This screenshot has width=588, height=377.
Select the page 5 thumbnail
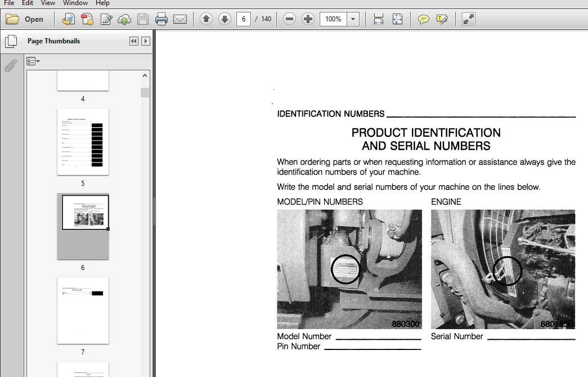83,142
